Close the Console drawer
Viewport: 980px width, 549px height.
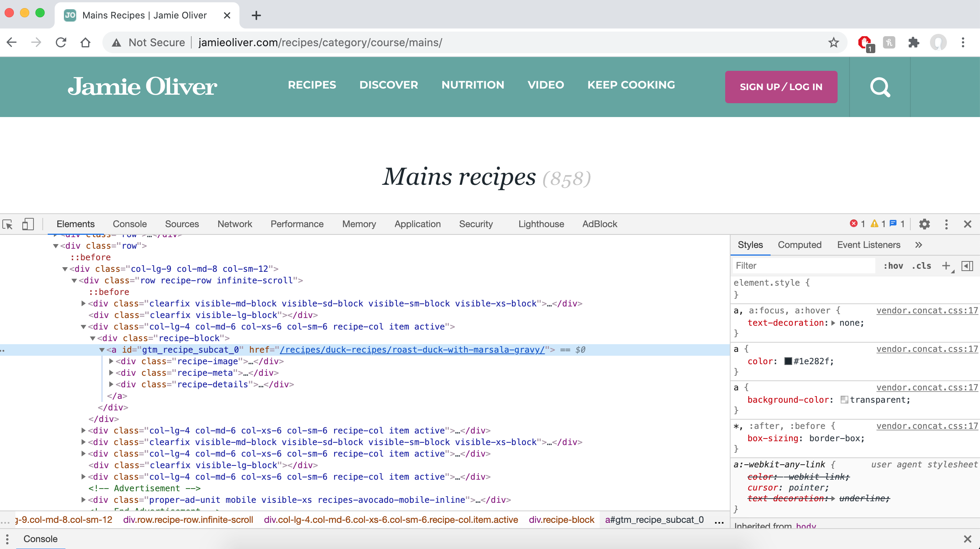click(967, 539)
